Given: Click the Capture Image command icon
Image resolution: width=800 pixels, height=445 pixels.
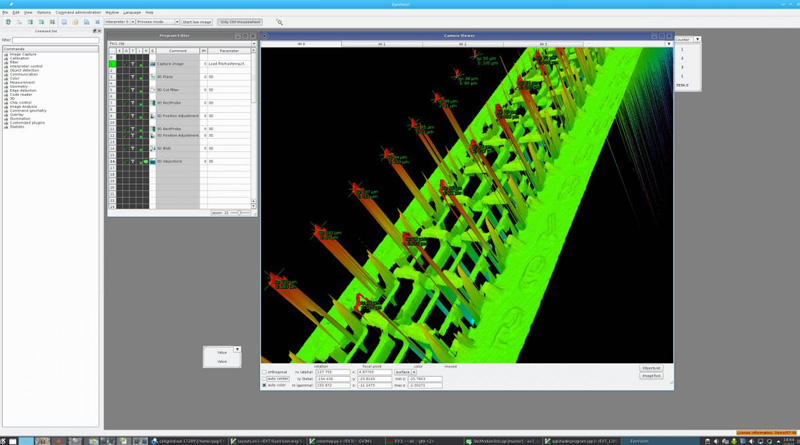Looking at the screenshot, I should click(x=153, y=64).
